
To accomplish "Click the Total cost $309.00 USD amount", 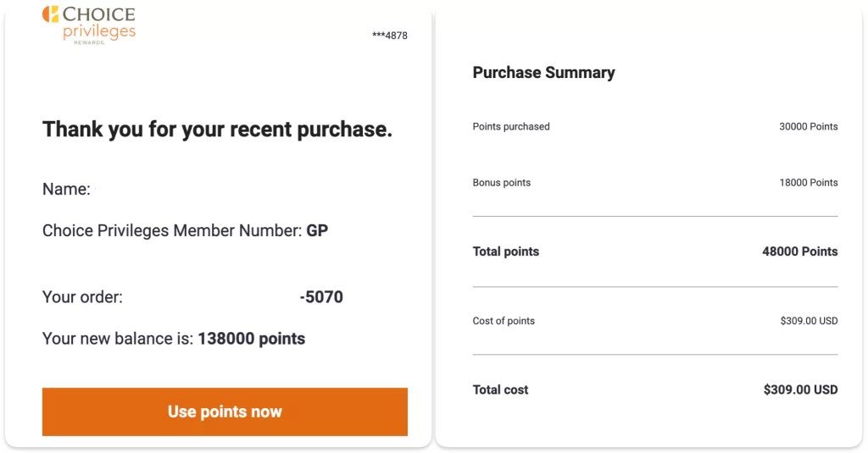I will [800, 390].
